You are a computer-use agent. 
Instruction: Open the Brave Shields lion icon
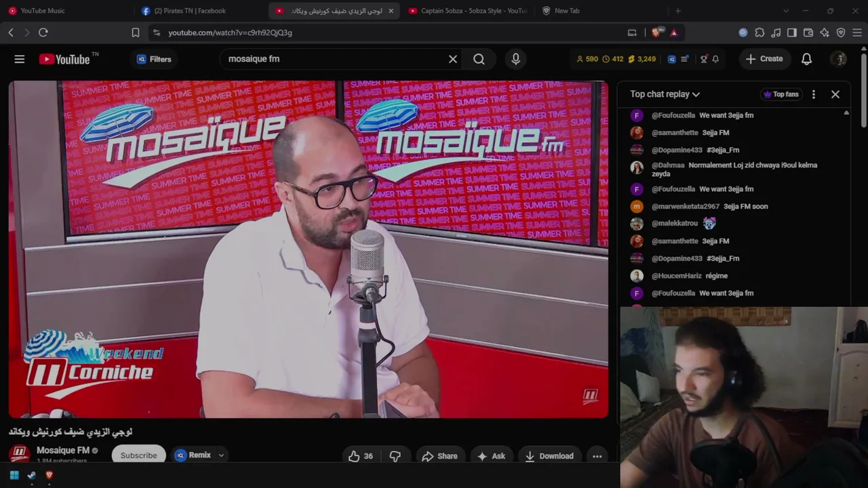coord(656,33)
